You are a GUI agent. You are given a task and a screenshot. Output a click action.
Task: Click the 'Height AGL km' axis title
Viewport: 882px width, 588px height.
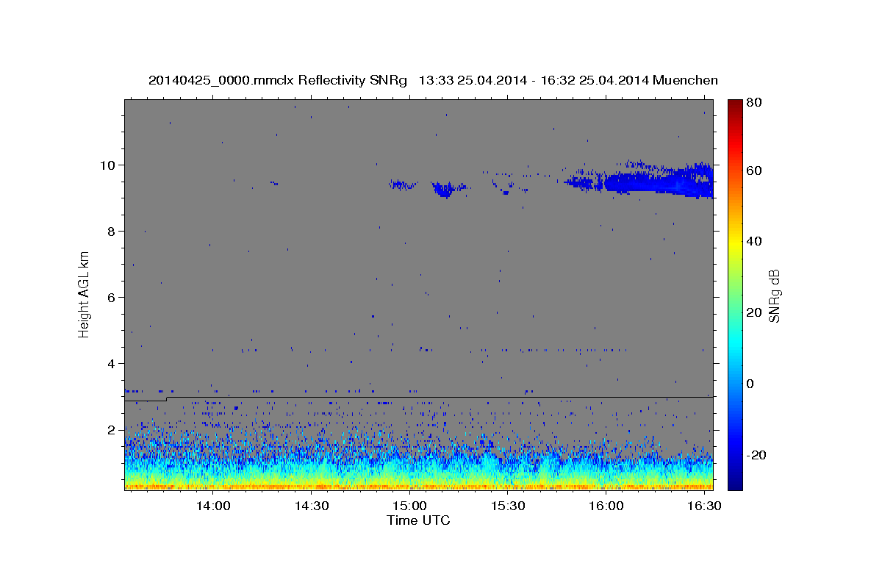(85, 293)
